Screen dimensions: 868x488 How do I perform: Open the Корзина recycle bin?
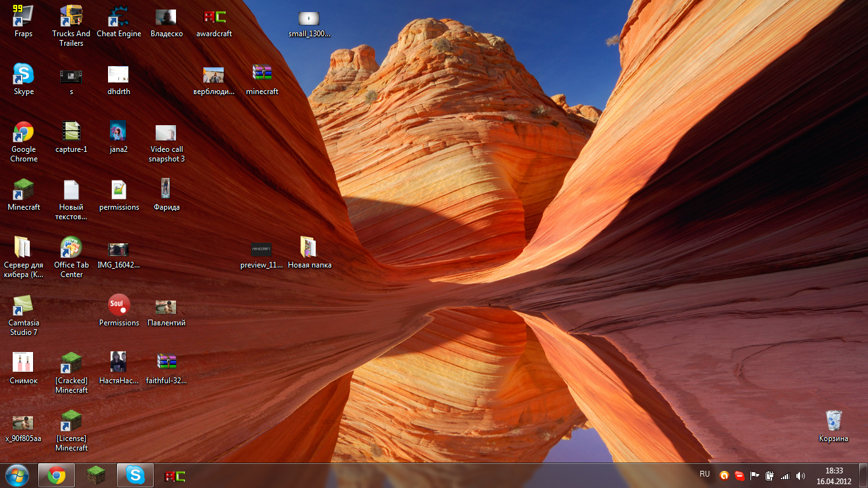tap(833, 423)
